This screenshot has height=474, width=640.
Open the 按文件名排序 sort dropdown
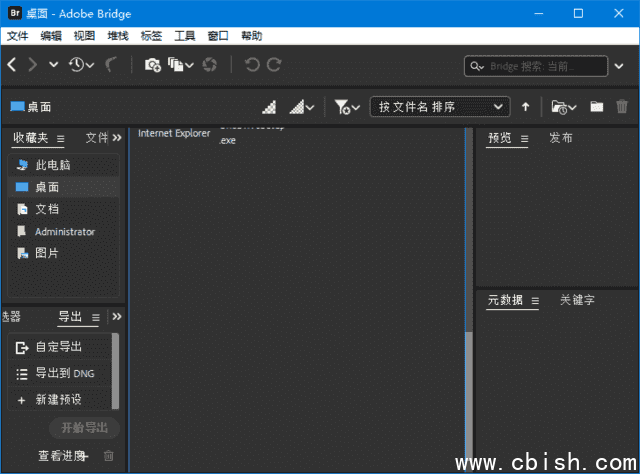pos(440,107)
